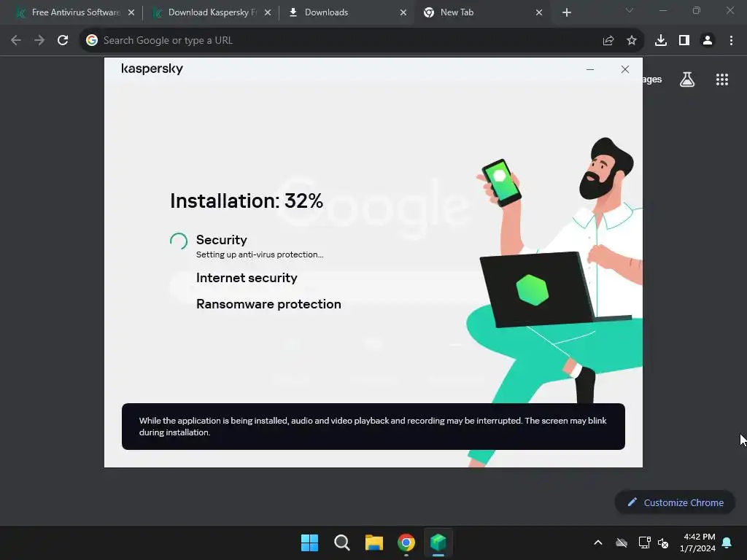Image resolution: width=747 pixels, height=560 pixels.
Task: Click the Installation: 32% progress text
Action: [247, 201]
